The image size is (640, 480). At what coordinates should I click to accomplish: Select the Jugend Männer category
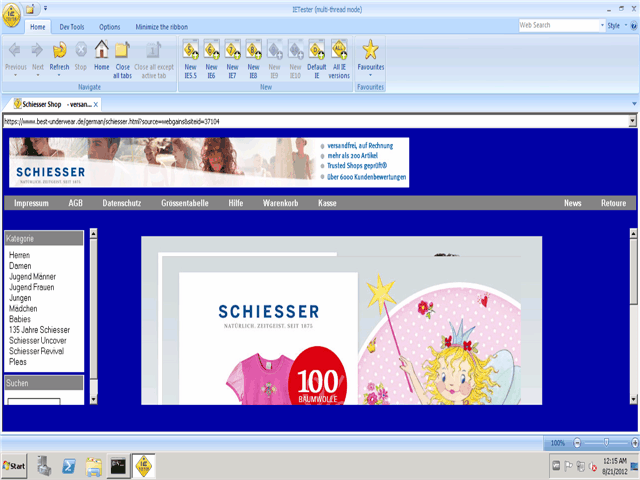pyautogui.click(x=32, y=276)
